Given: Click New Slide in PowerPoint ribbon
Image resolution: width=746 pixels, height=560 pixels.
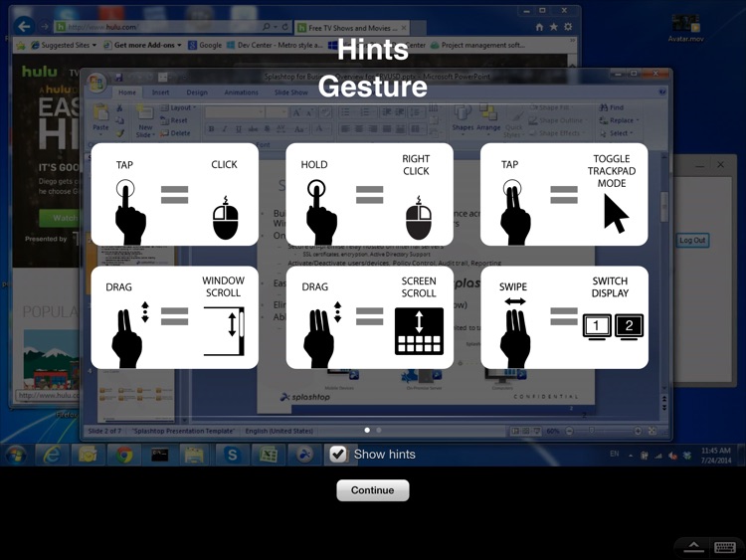Looking at the screenshot, I should coord(144,121).
